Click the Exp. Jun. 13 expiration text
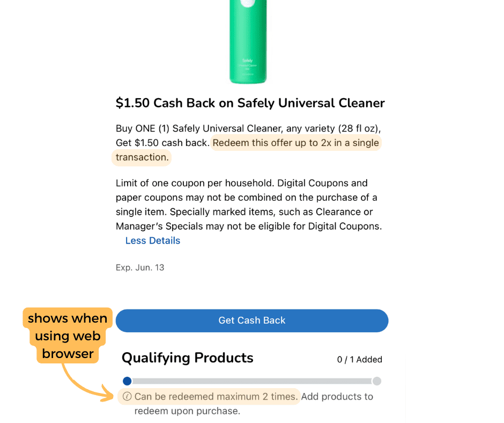Viewport: 504px width, 423px height. (140, 267)
